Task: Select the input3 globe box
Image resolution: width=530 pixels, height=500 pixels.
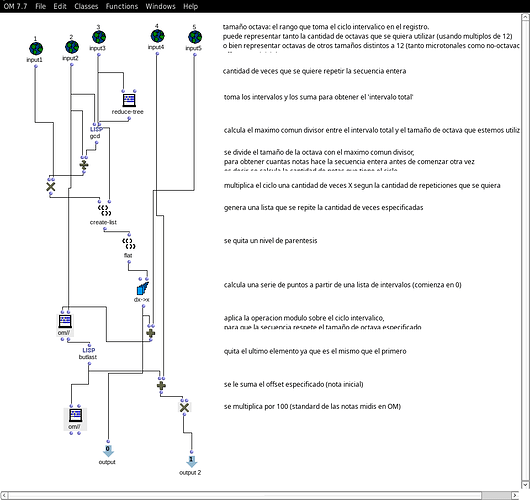Action: pyautogui.click(x=99, y=37)
